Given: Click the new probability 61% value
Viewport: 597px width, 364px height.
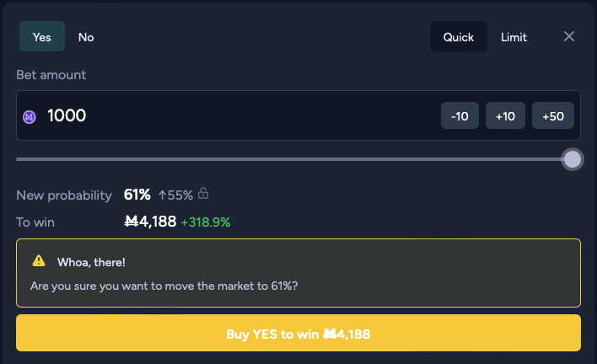Looking at the screenshot, I should tap(137, 195).
